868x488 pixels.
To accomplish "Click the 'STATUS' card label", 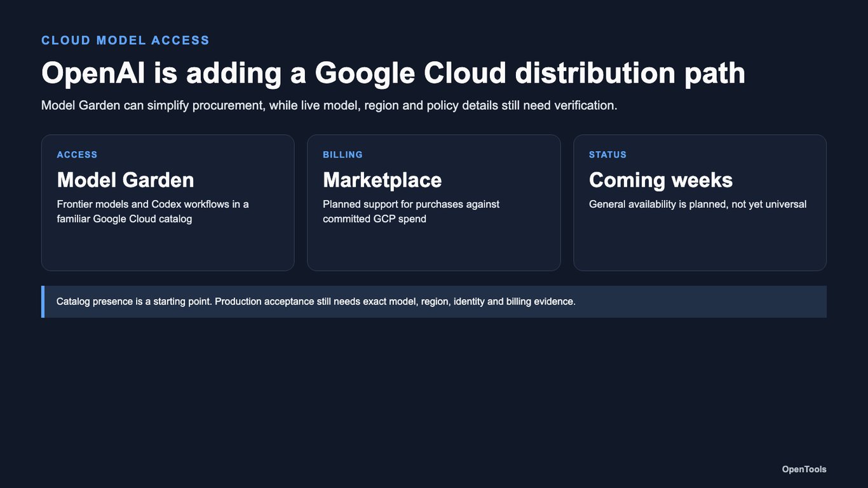I will 607,155.
